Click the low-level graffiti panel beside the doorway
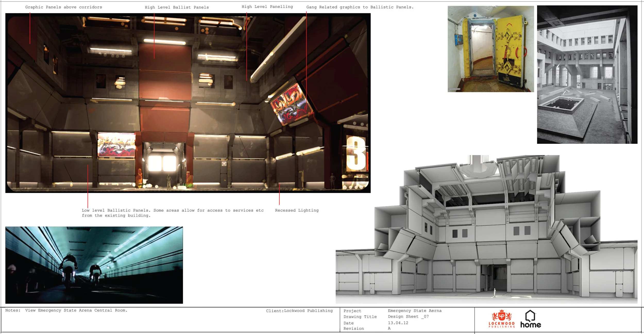The height and width of the screenshot is (334, 644). pyautogui.click(x=116, y=145)
